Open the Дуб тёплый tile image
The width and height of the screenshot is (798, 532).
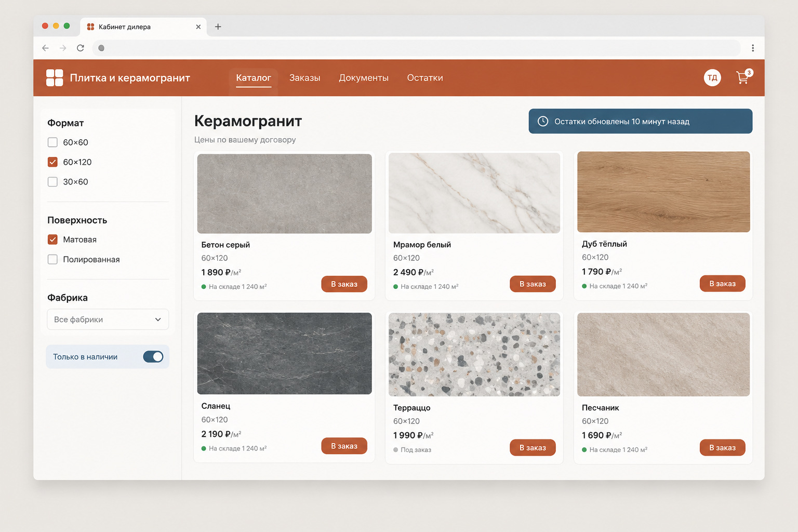pos(663,192)
